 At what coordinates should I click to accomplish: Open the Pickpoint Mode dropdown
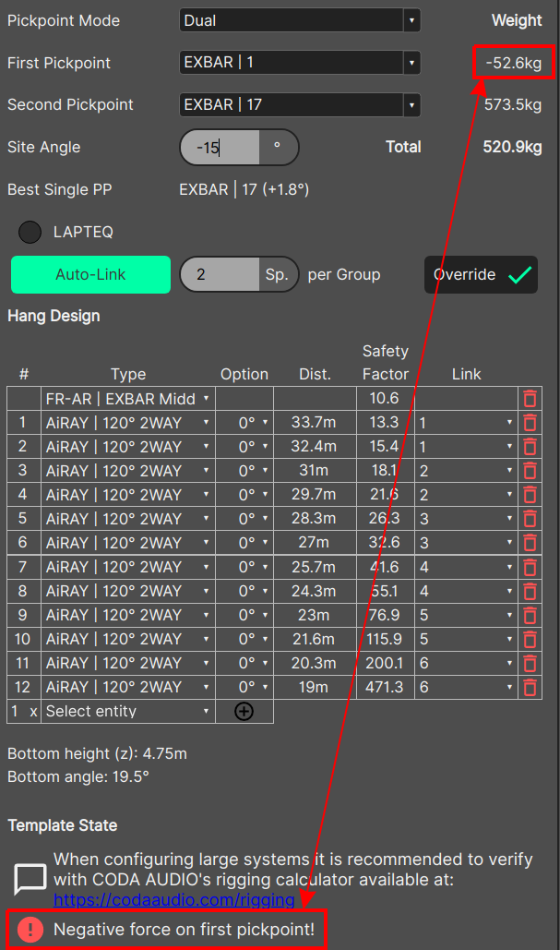point(300,20)
